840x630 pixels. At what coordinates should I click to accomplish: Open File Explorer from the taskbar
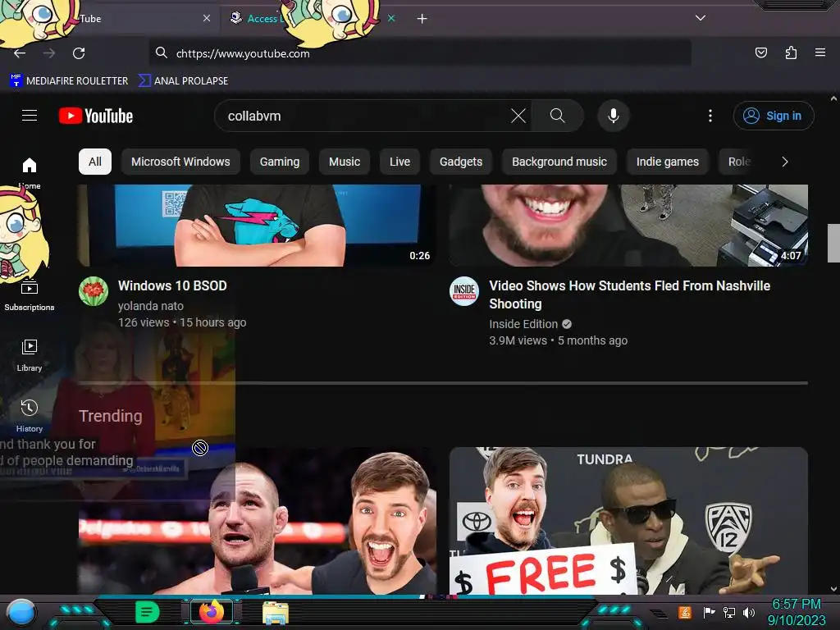pos(276,613)
